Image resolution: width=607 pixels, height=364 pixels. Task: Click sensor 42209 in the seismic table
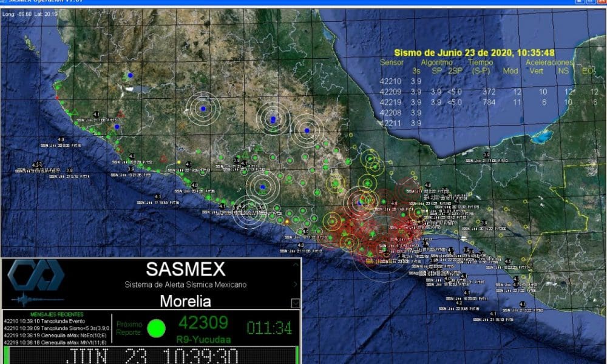pos(390,92)
